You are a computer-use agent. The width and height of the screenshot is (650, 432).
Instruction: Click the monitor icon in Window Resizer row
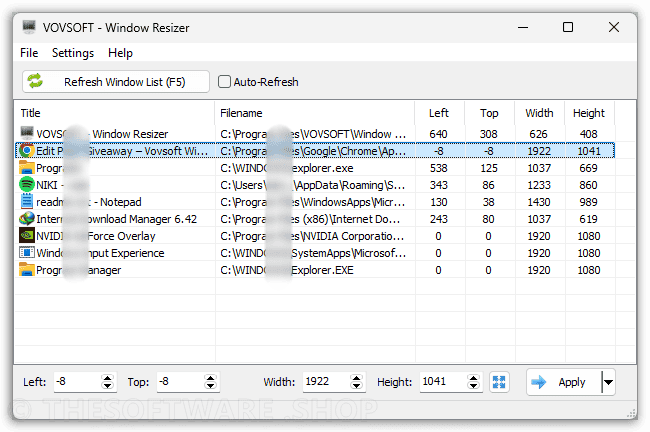pyautogui.click(x=27, y=133)
